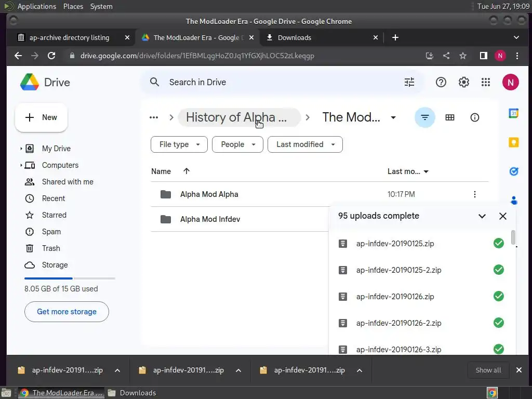Open File type filter dropdown
The width and height of the screenshot is (532, 399).
click(x=179, y=144)
